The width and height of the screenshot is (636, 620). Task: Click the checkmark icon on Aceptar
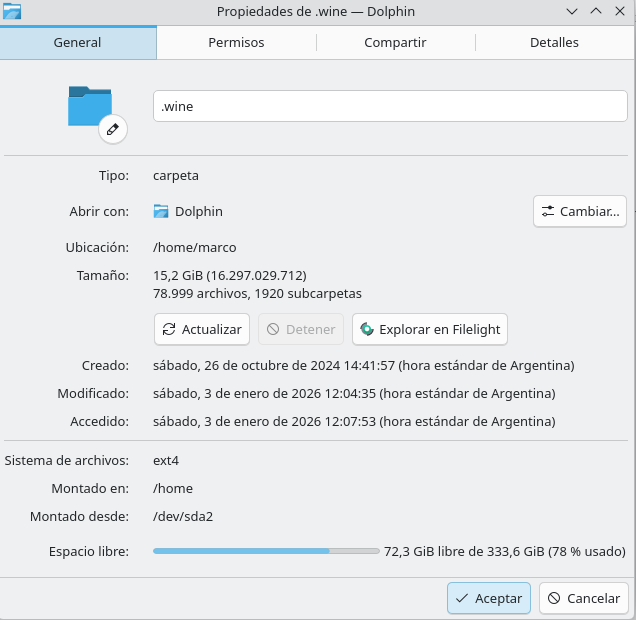(x=462, y=598)
